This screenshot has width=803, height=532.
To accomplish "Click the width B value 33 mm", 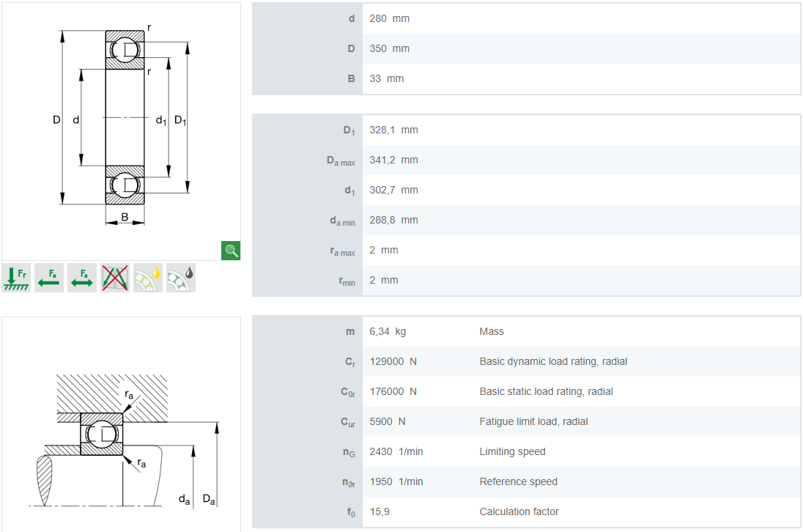I will 387,78.
